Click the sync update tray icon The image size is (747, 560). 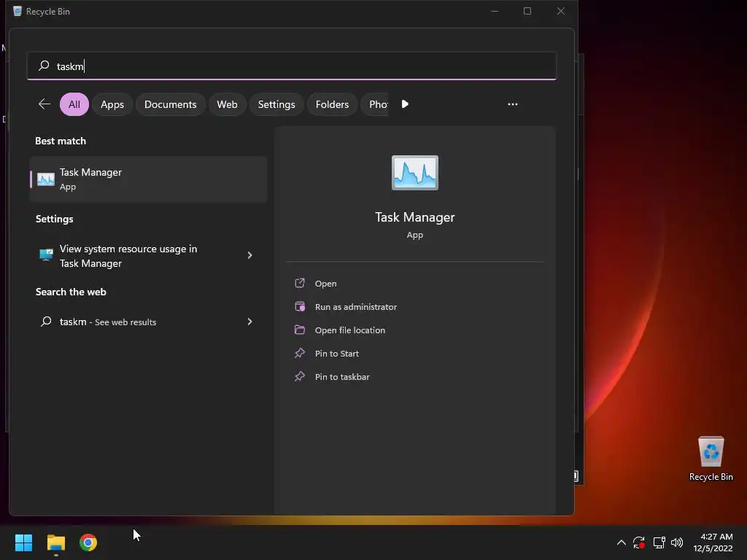click(x=639, y=542)
